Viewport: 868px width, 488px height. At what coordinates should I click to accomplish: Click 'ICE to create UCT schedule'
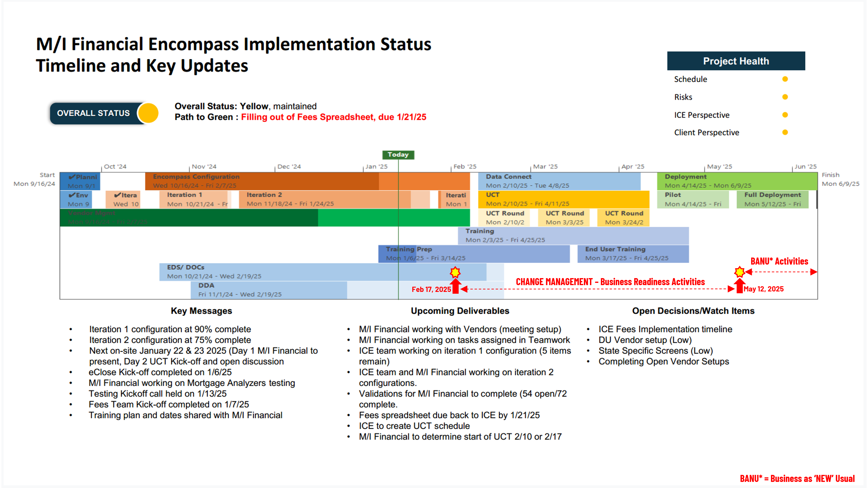tap(414, 426)
